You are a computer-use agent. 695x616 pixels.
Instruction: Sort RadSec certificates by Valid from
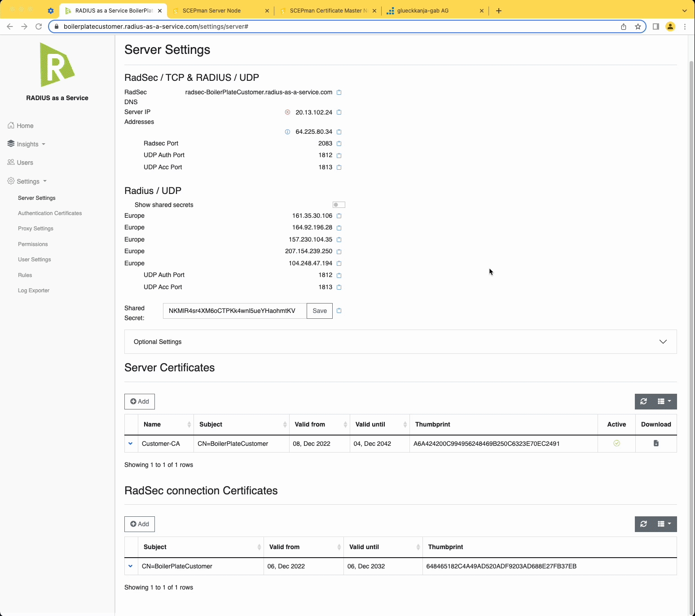coord(304,547)
